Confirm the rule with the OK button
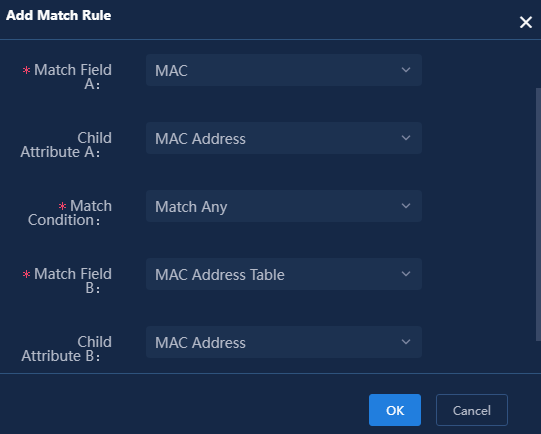 tap(395, 410)
